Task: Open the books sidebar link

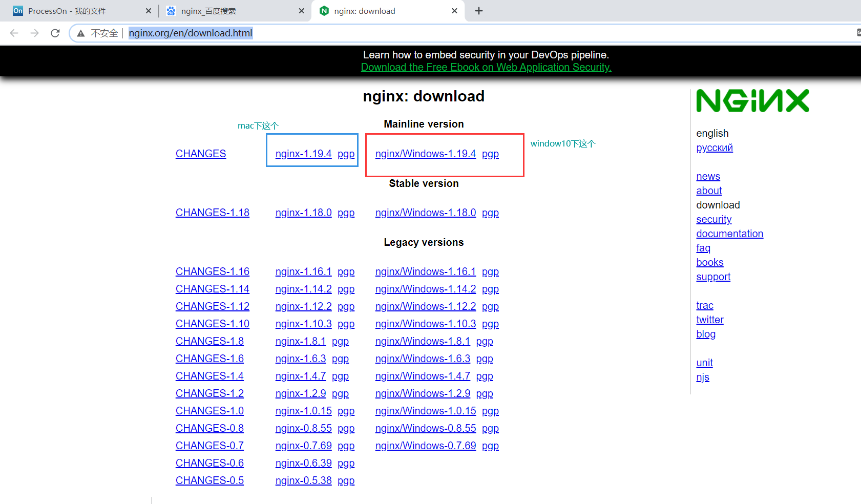Action: [x=710, y=262]
